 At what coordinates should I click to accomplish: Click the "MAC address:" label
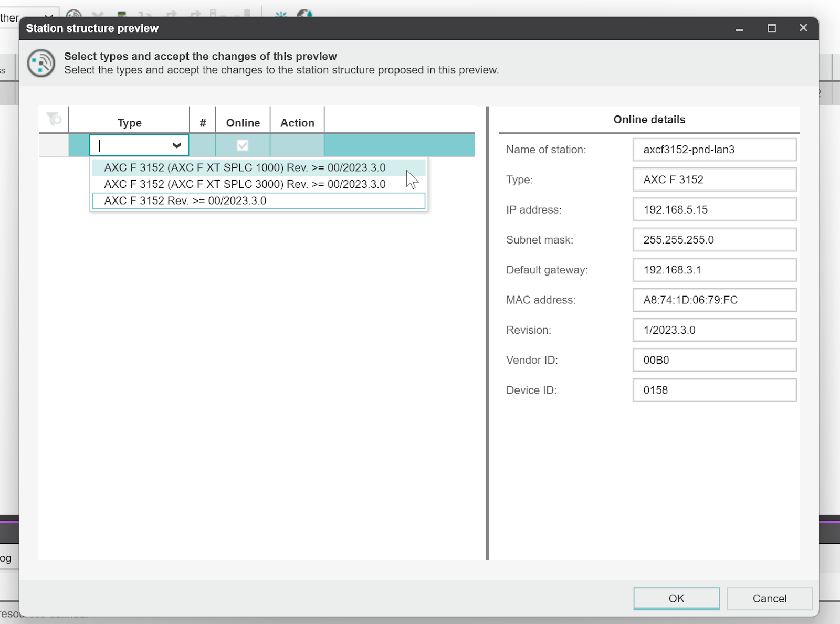tap(541, 300)
